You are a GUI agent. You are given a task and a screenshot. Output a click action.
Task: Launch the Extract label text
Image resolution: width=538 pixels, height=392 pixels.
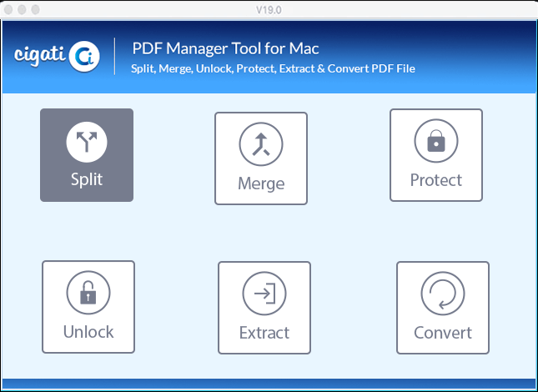point(264,333)
